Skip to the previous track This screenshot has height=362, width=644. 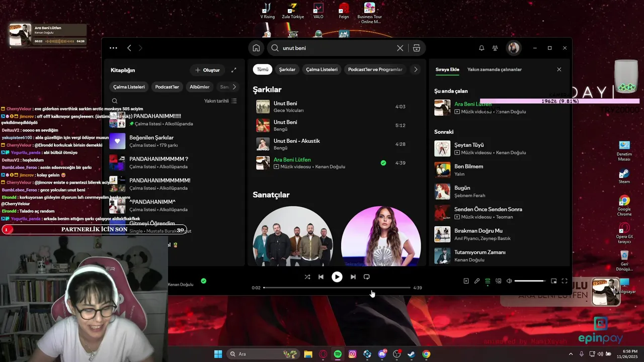click(x=321, y=277)
